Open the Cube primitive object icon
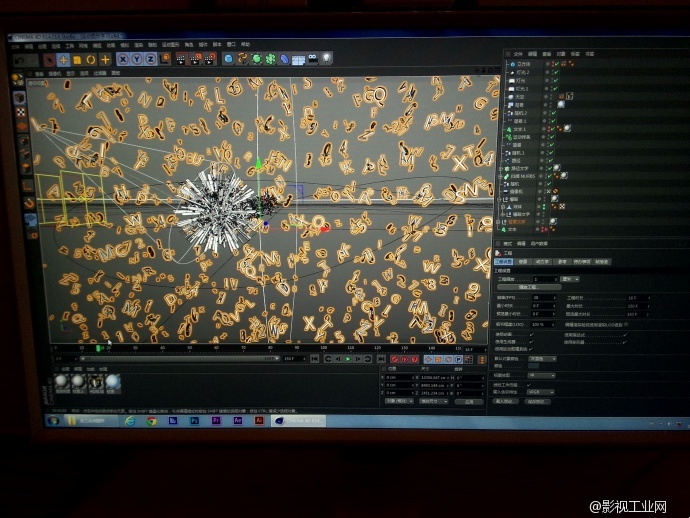Image resolution: width=690 pixels, height=518 pixels. 228,59
